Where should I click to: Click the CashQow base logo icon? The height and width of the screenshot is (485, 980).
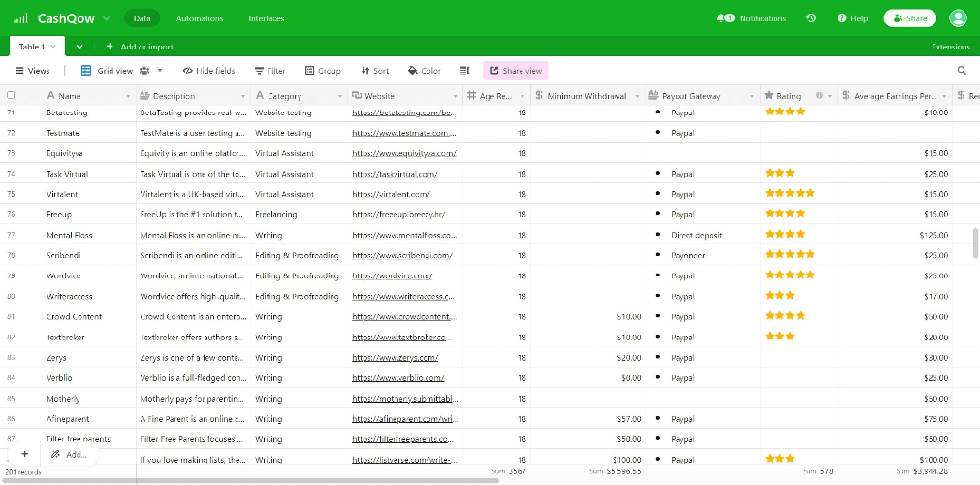[20, 18]
